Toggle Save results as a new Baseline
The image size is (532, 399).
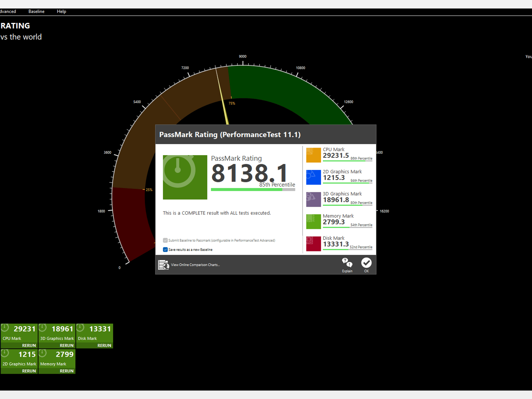(165, 249)
